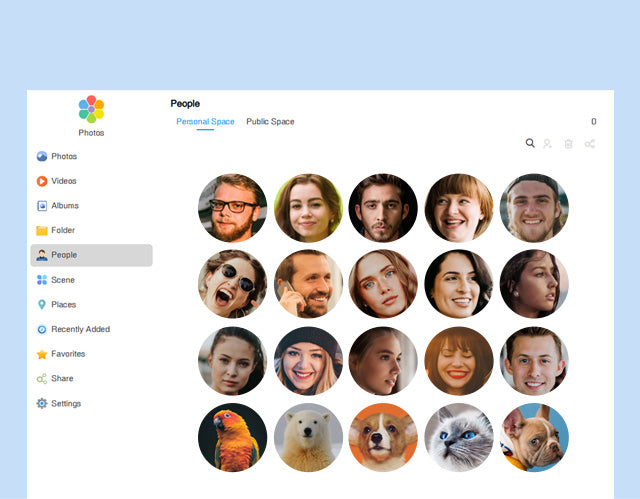Click the share icon in toolbar
The width and height of the screenshot is (640, 499).
click(x=590, y=144)
